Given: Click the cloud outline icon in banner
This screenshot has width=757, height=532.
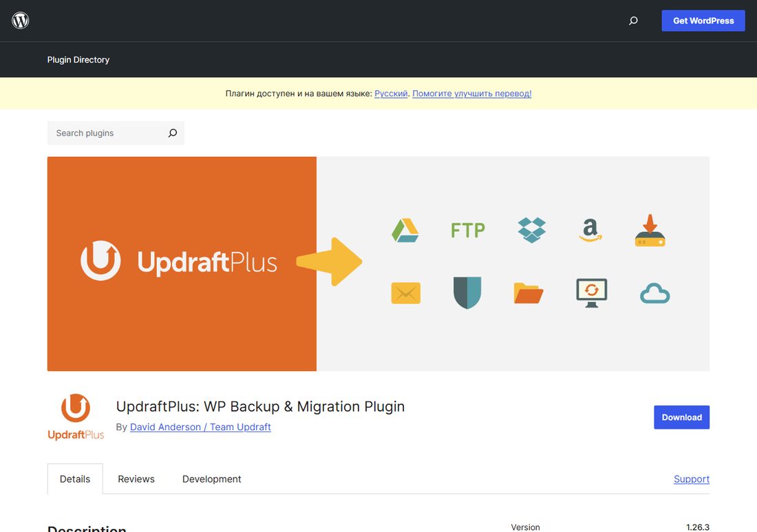Looking at the screenshot, I should tap(654, 293).
